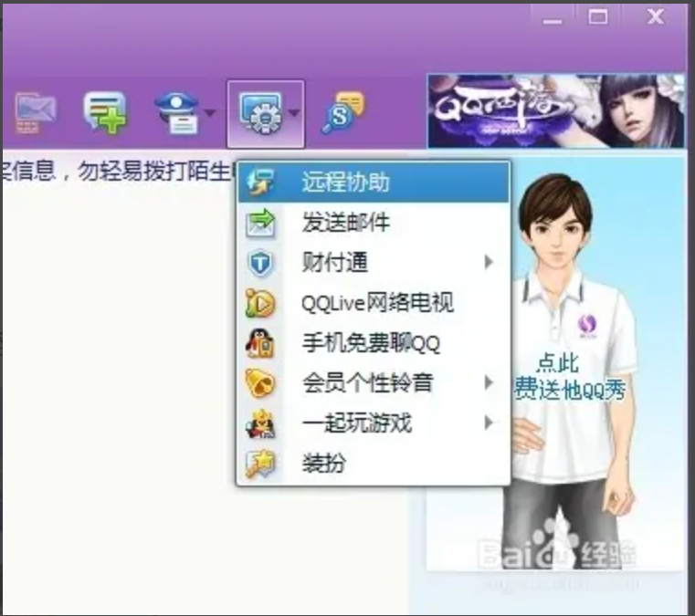The image size is (695, 616).
Task: Maximize the chat window
Action: 598,17
